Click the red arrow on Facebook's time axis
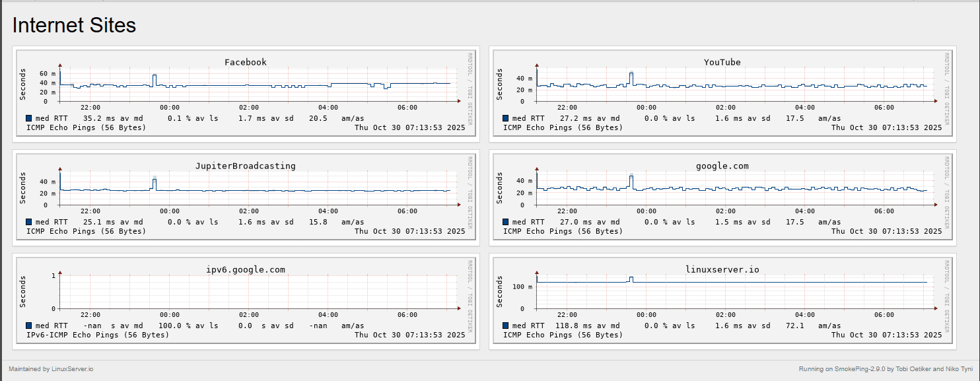 [x=459, y=101]
